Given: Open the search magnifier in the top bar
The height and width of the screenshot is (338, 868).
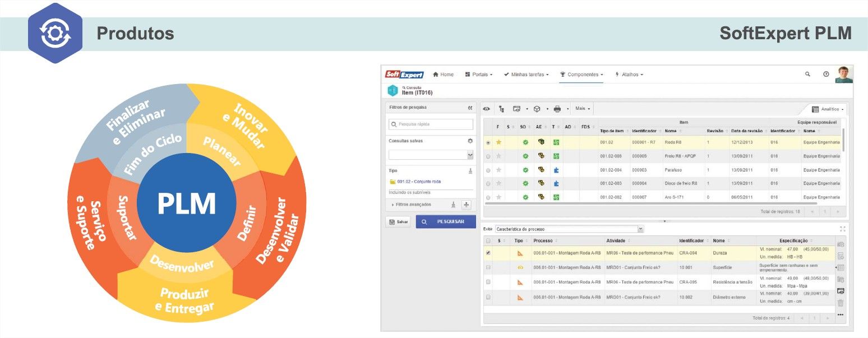Looking at the screenshot, I should 807,75.
